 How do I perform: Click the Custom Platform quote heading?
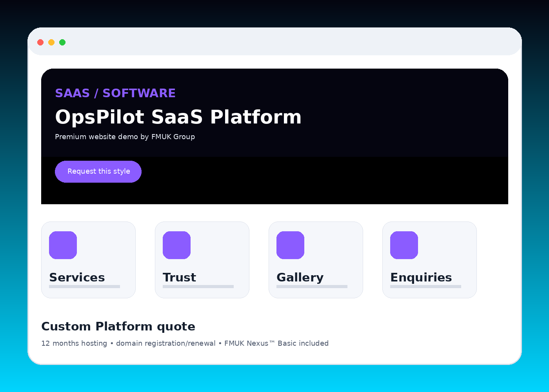pyautogui.click(x=118, y=327)
